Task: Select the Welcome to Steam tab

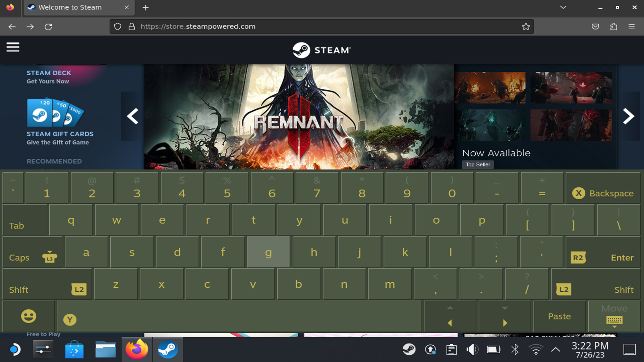Action: click(79, 7)
